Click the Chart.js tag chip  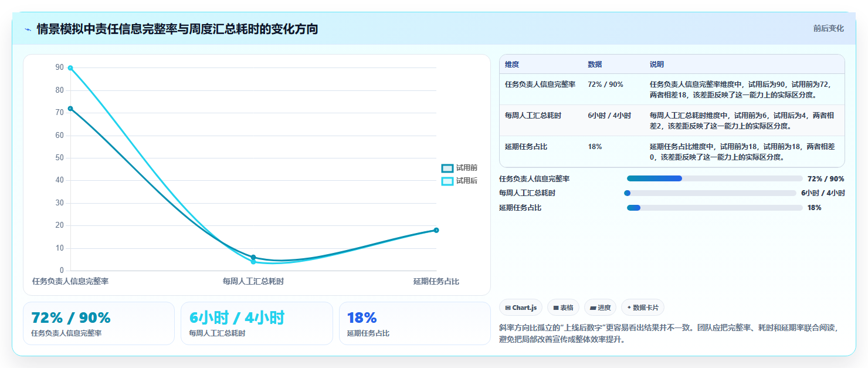(x=521, y=308)
